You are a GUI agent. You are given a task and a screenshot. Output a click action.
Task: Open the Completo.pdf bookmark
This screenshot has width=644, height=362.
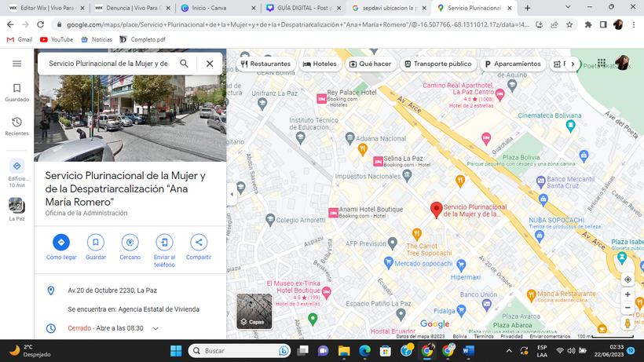pos(142,39)
